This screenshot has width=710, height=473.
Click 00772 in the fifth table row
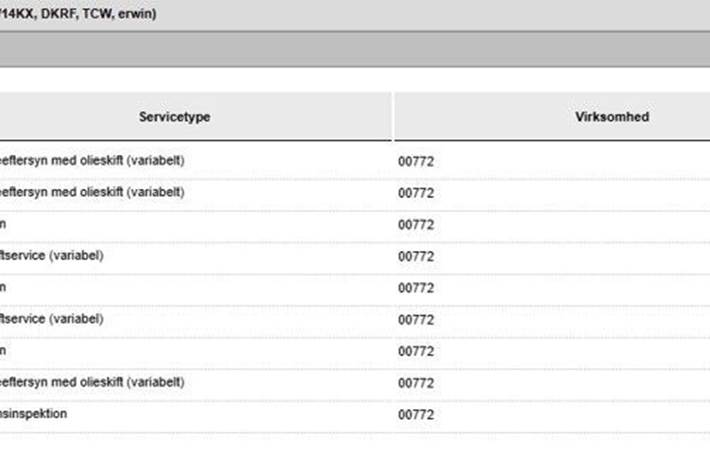tap(416, 288)
